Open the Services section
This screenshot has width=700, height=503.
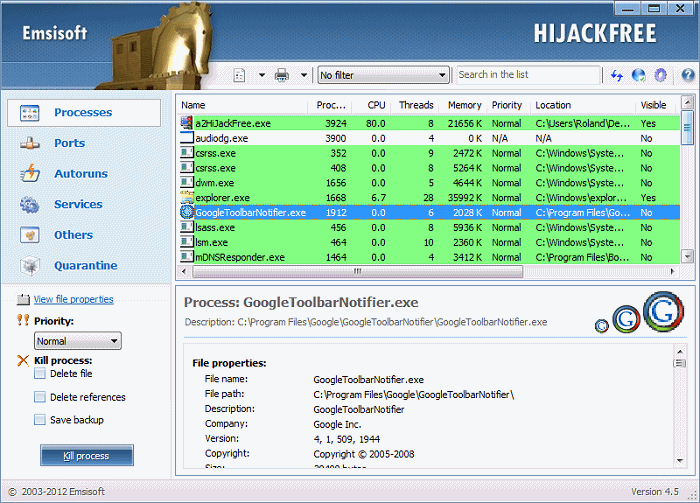(78, 204)
